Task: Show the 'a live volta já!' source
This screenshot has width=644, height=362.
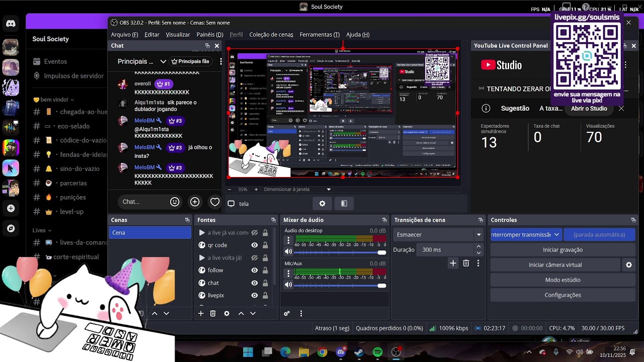Action: click(x=255, y=258)
